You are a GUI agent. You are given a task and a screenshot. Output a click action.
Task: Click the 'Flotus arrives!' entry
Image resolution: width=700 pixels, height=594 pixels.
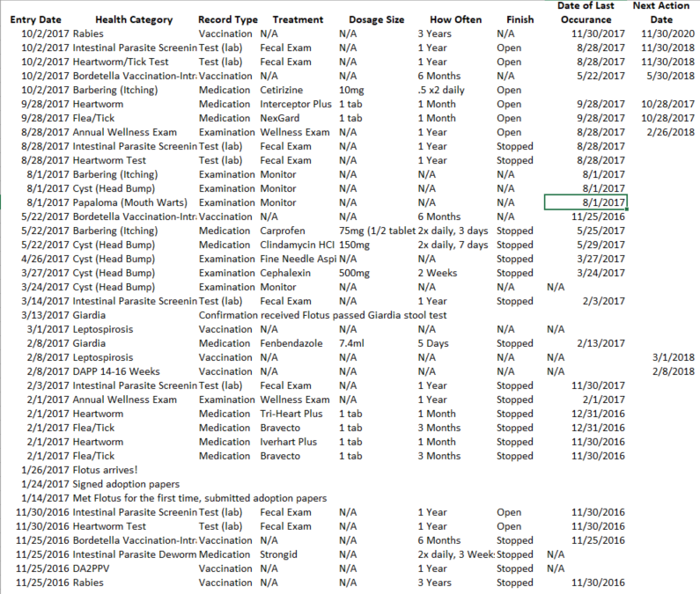tap(105, 470)
